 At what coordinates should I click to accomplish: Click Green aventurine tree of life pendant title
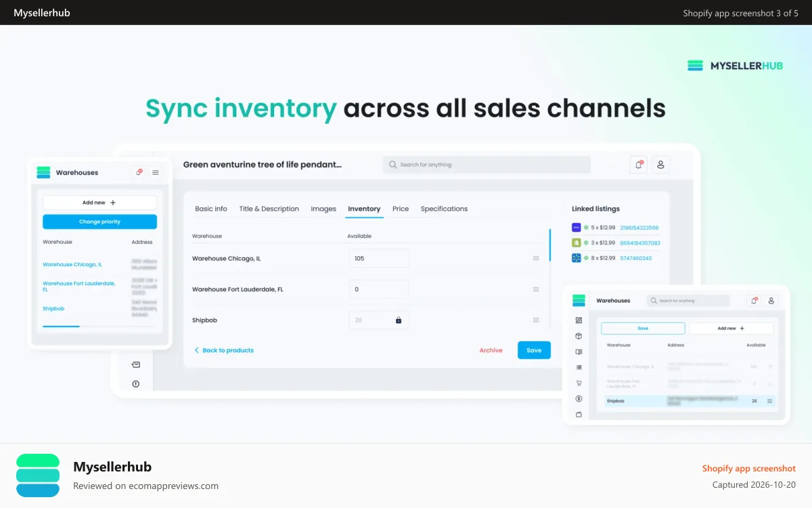pyautogui.click(x=263, y=164)
